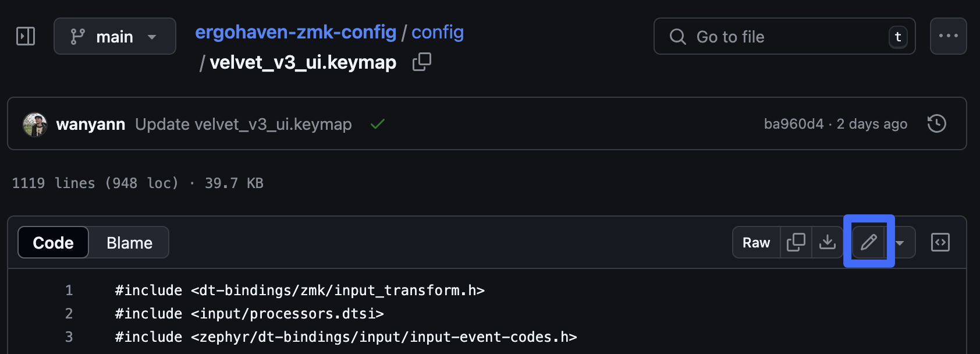Toggle the file tree side panel
This screenshot has height=354, width=980.
tap(26, 36)
